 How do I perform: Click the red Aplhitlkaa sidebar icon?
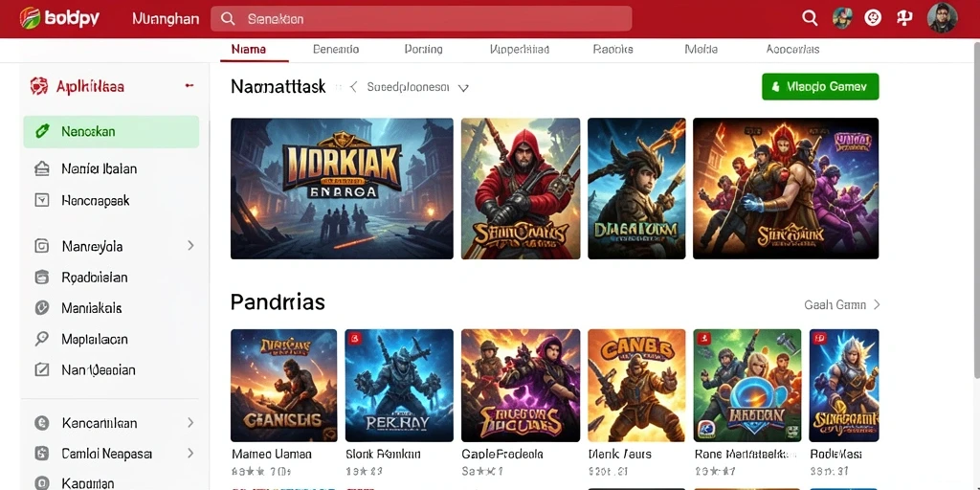pyautogui.click(x=38, y=86)
